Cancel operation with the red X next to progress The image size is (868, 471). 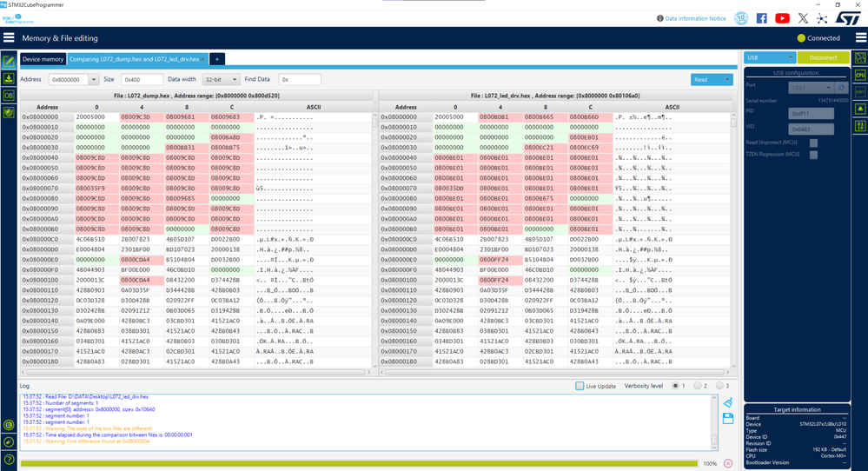(728, 463)
